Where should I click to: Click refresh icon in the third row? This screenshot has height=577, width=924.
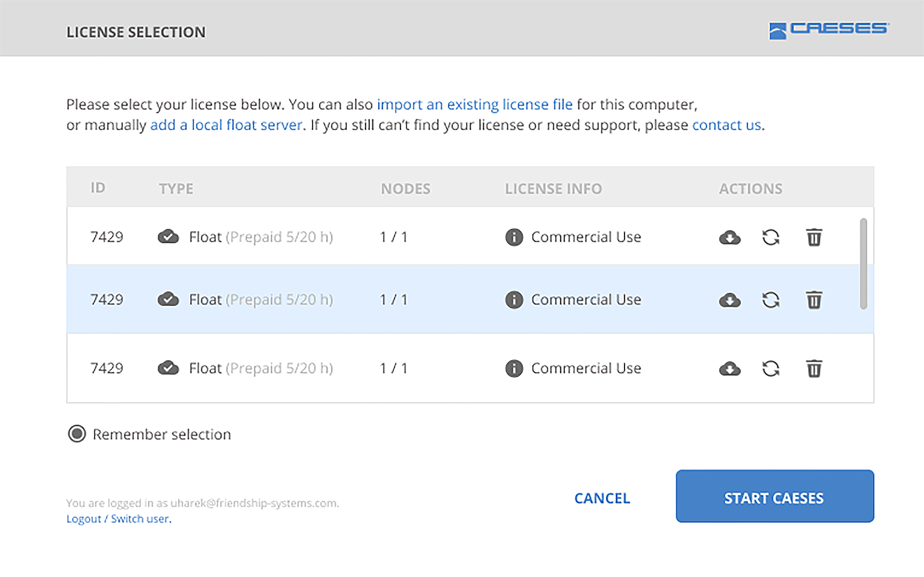(x=771, y=368)
